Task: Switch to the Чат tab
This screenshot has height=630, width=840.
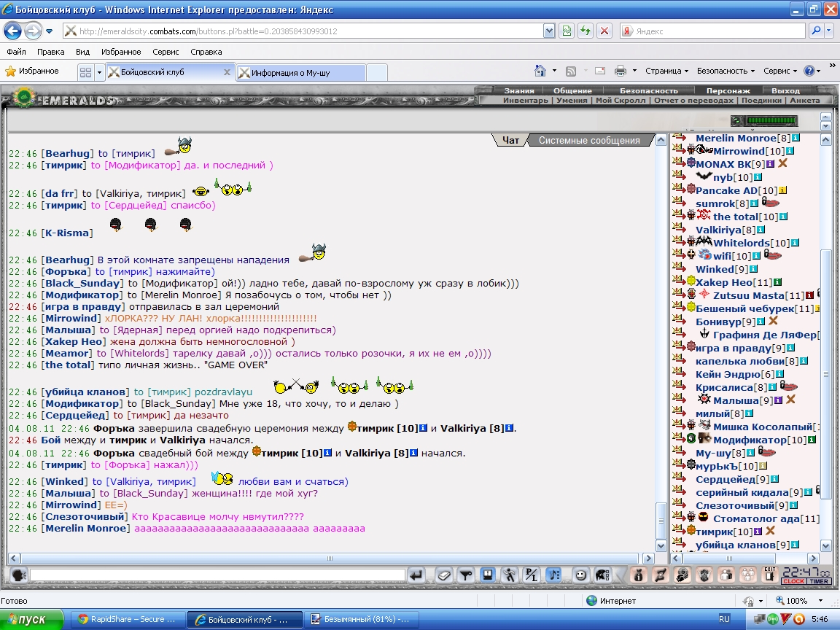Action: point(510,140)
